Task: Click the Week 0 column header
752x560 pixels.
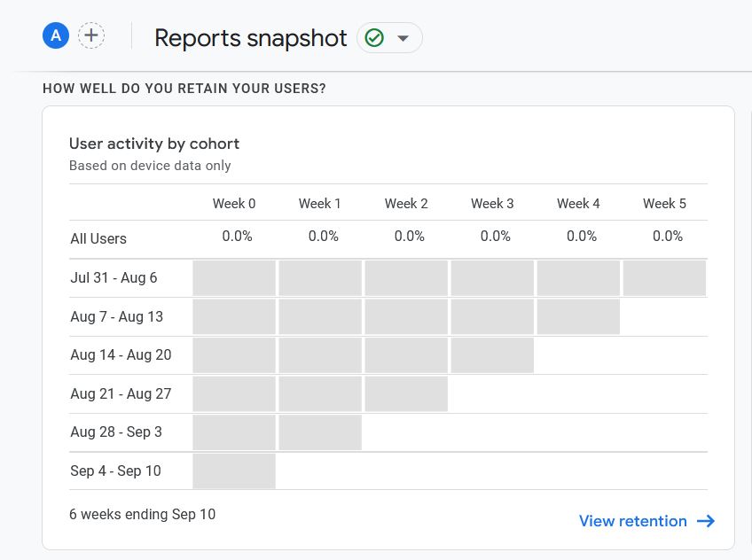Action: (234, 204)
